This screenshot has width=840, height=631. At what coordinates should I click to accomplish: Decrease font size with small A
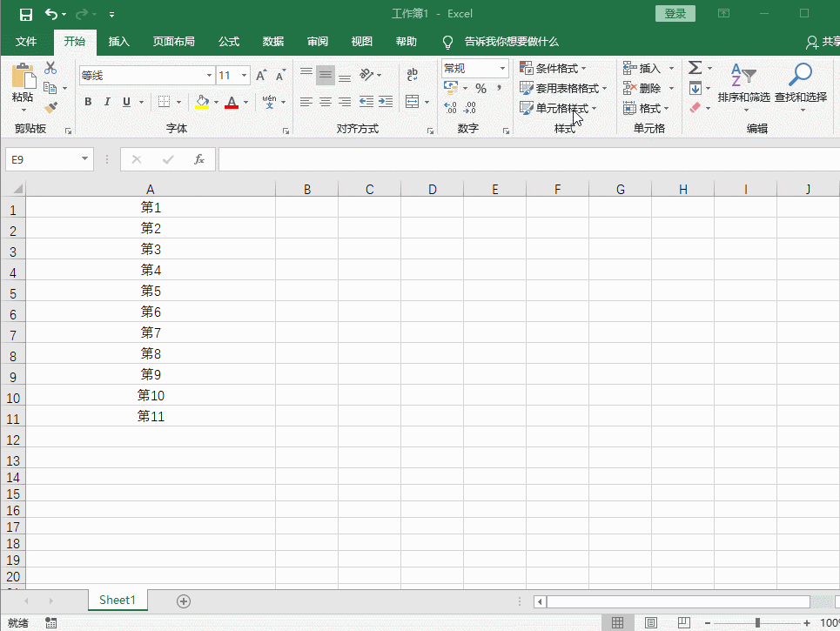coord(280,76)
